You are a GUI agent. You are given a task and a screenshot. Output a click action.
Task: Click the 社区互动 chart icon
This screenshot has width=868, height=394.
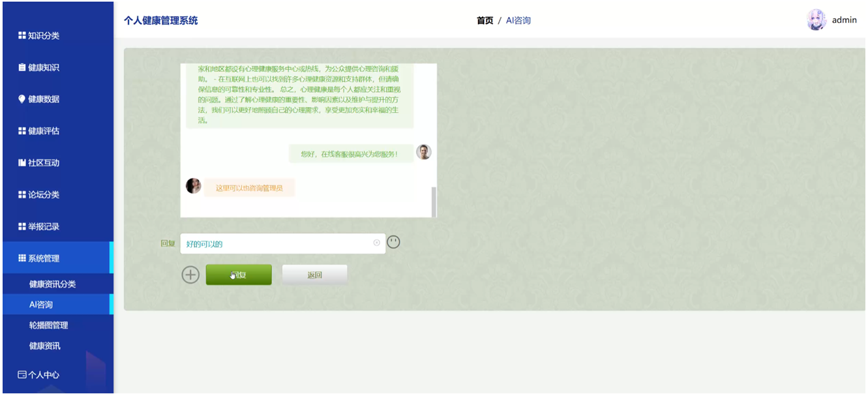coord(22,163)
